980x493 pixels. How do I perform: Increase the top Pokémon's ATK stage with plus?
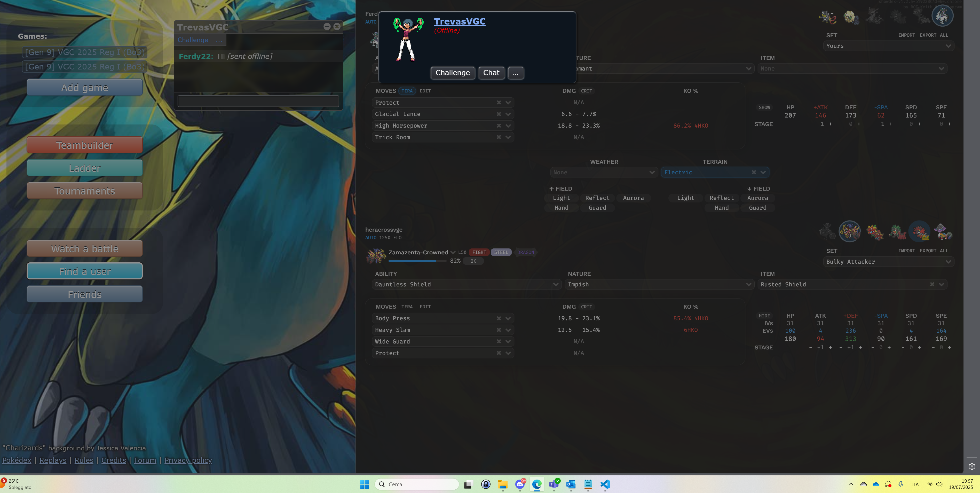831,124
